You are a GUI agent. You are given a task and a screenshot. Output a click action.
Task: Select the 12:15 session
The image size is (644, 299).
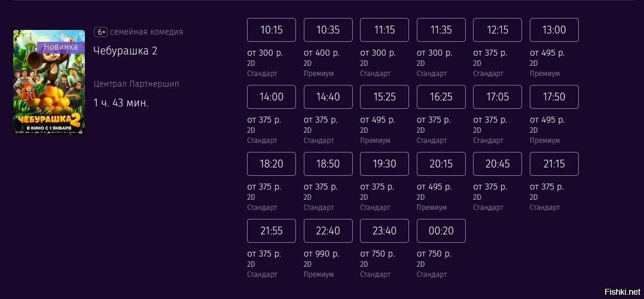[x=498, y=30]
